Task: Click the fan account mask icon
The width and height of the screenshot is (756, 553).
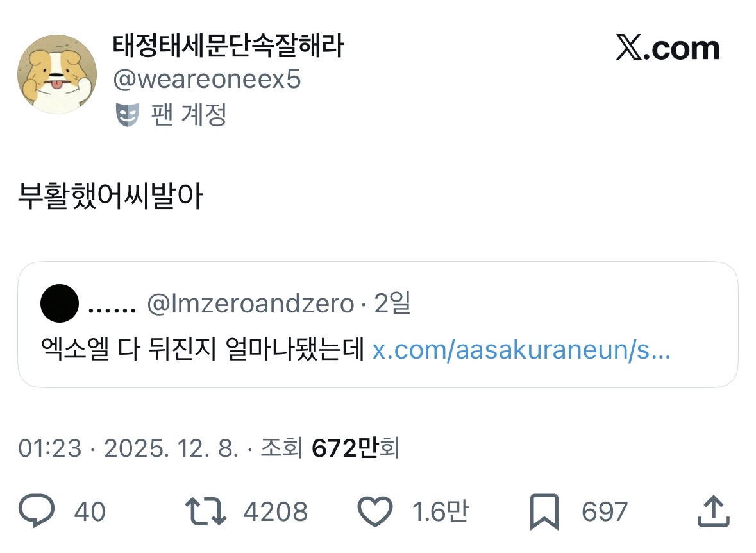Action: click(128, 115)
